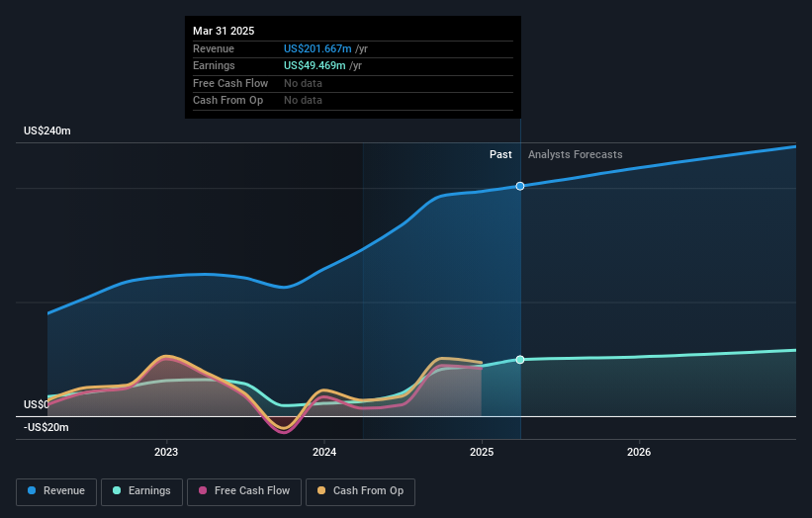The height and width of the screenshot is (518, 812).
Task: Toggle the Revenue legend series
Action: (x=56, y=491)
